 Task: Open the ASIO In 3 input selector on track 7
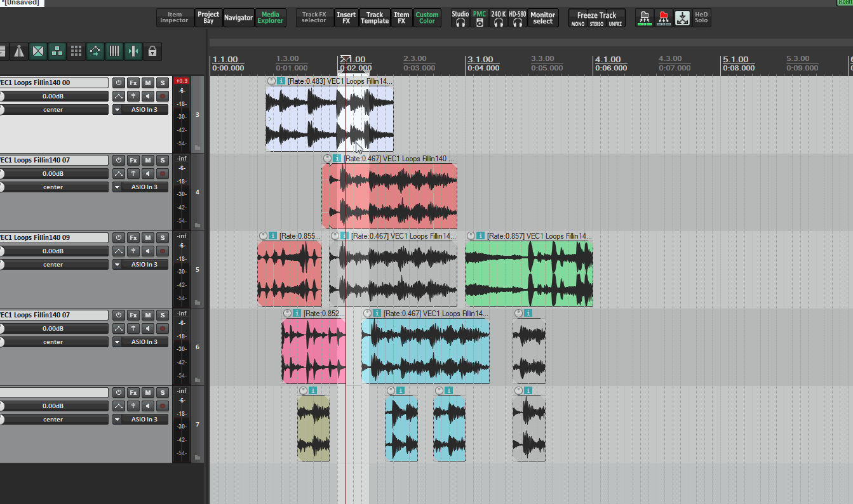coord(145,420)
